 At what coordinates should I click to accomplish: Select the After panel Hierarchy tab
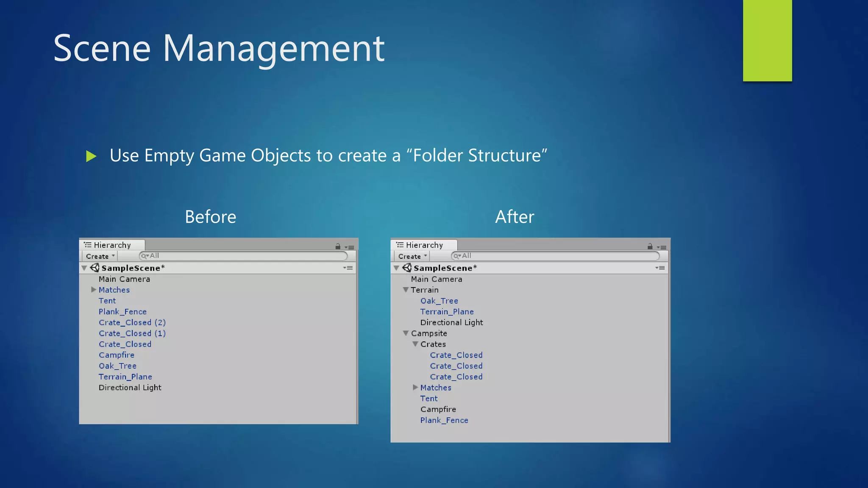[424, 245]
